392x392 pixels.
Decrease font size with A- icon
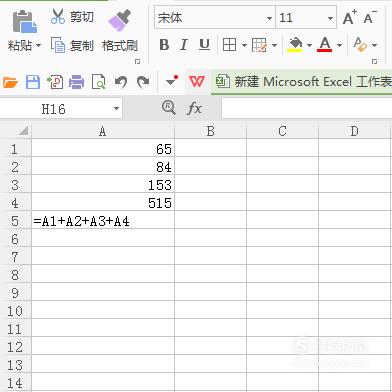pyautogui.click(x=370, y=17)
